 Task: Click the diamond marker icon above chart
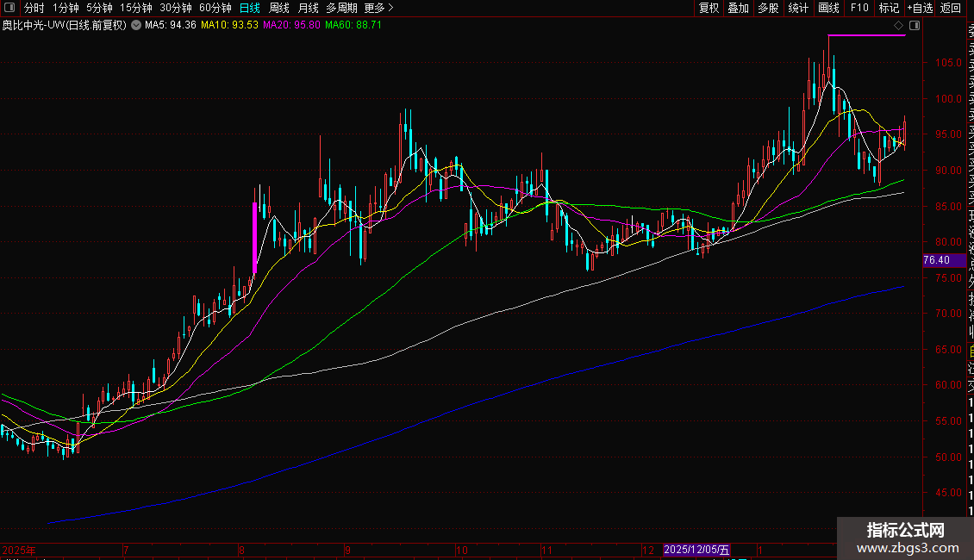point(899,26)
